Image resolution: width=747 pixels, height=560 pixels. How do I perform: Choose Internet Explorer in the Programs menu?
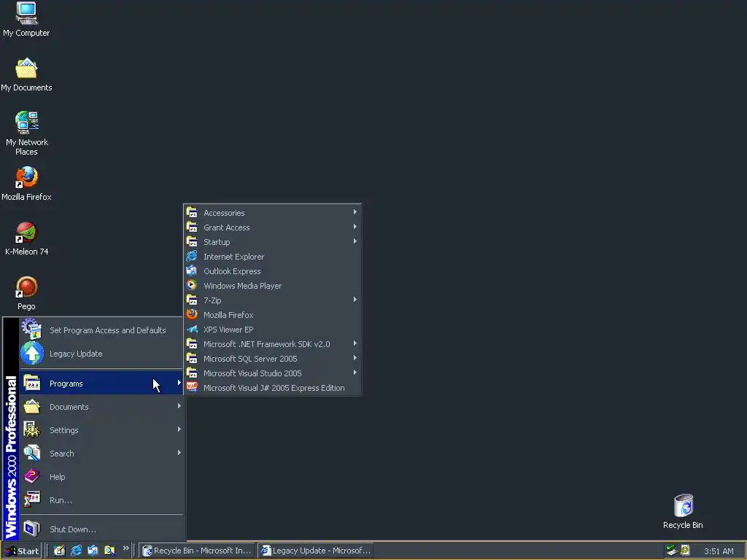click(272, 256)
